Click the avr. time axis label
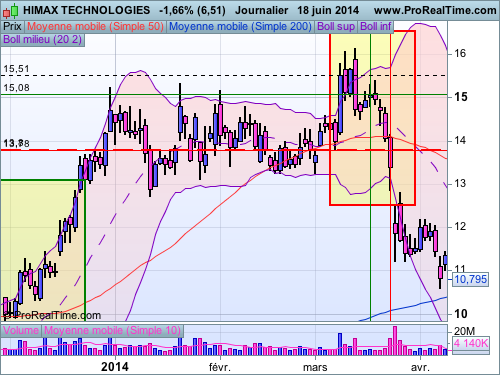 pos(420,368)
